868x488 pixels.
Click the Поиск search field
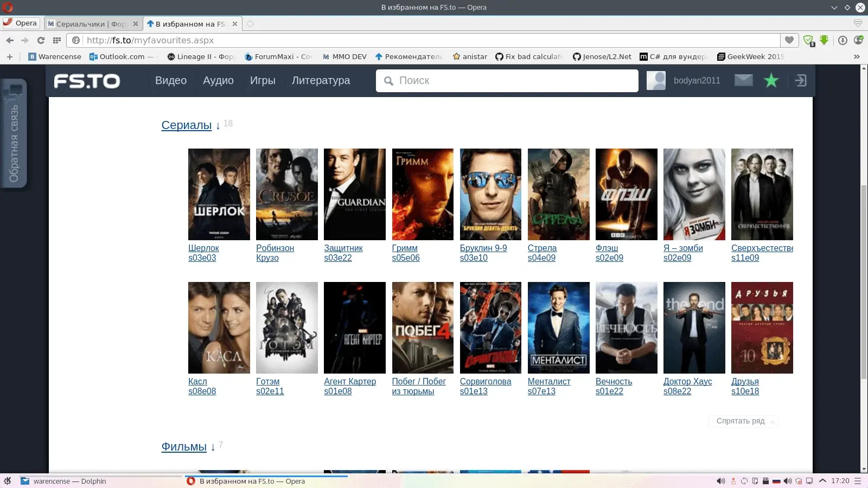coord(507,81)
